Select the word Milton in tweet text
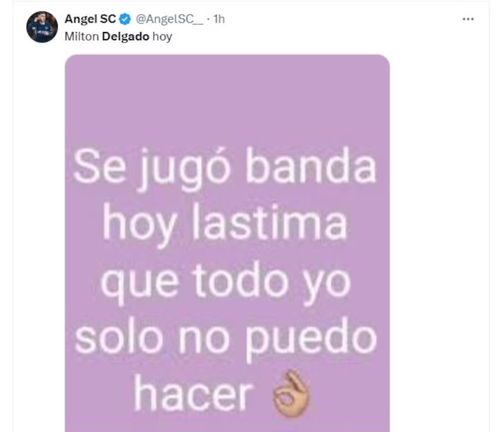 [82, 36]
